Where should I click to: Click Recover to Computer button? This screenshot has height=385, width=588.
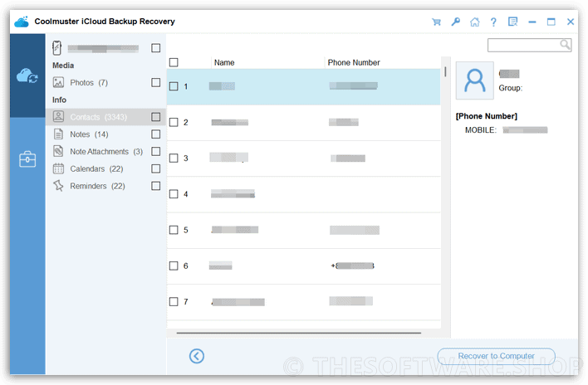(x=496, y=356)
